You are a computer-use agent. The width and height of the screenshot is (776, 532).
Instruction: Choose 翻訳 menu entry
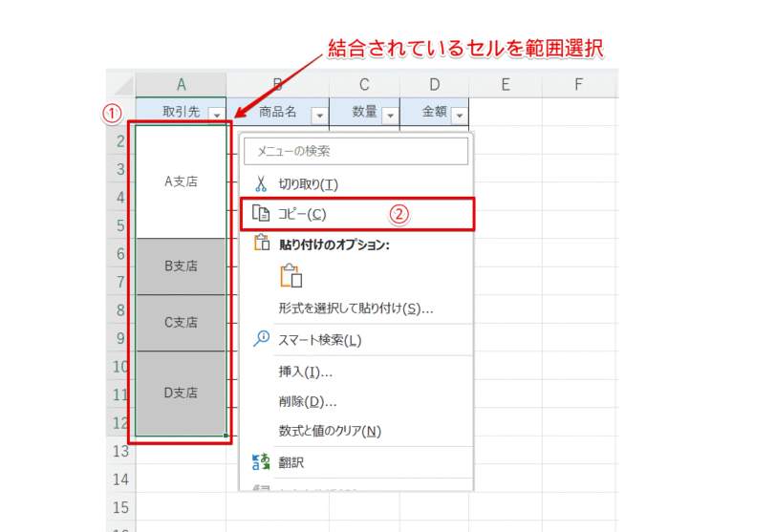coord(356,462)
